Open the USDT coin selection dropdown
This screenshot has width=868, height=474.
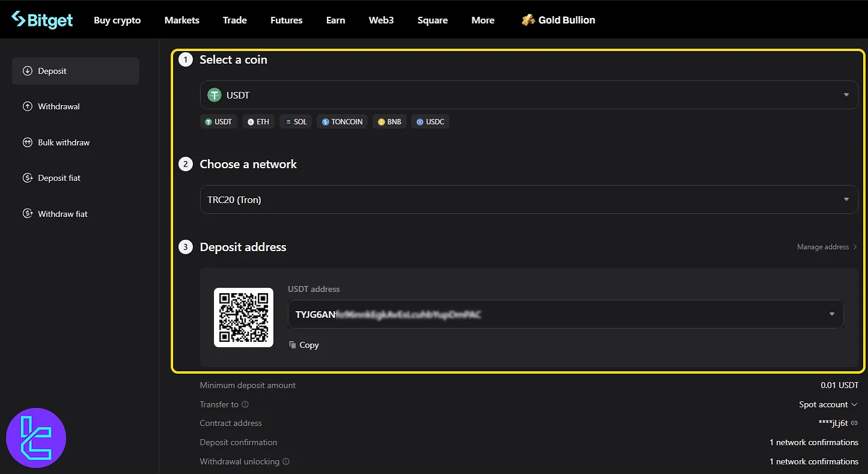(528, 95)
